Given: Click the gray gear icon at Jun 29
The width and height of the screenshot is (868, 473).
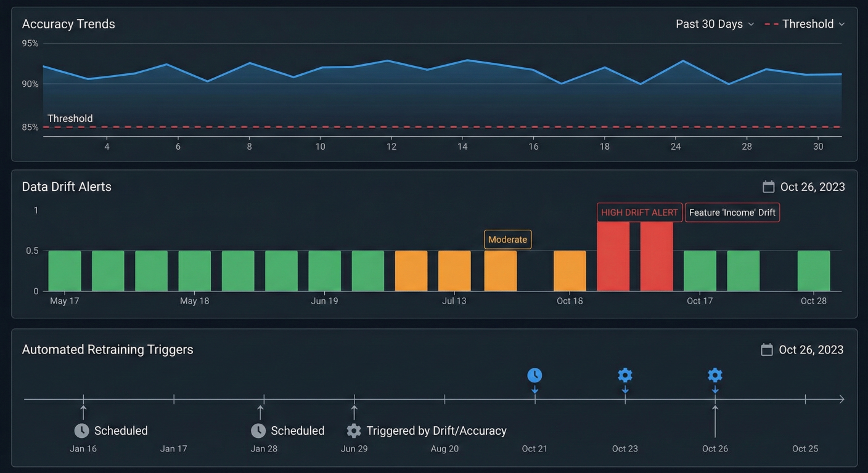Looking at the screenshot, I should click(354, 431).
